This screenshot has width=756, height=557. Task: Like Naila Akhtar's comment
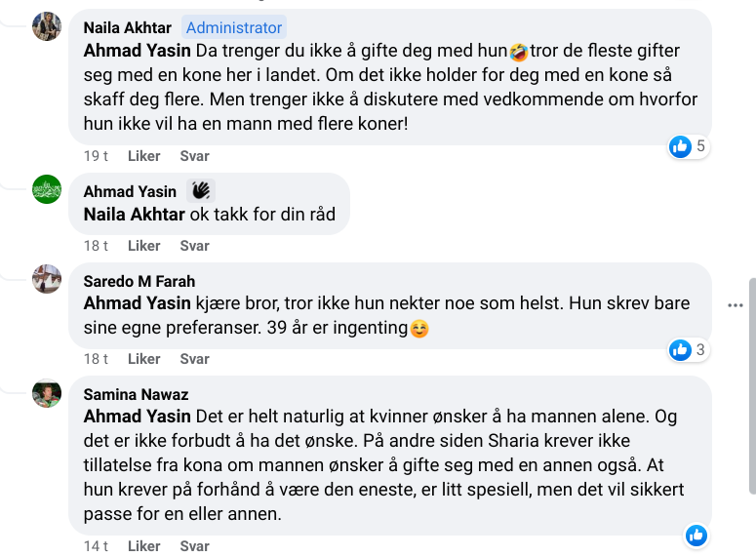(x=144, y=156)
